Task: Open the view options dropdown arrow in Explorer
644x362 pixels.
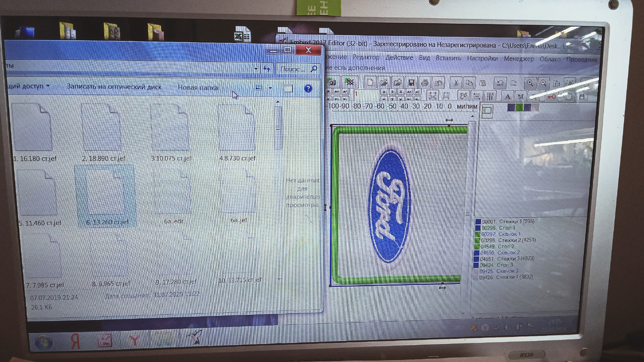Action: tap(270, 88)
